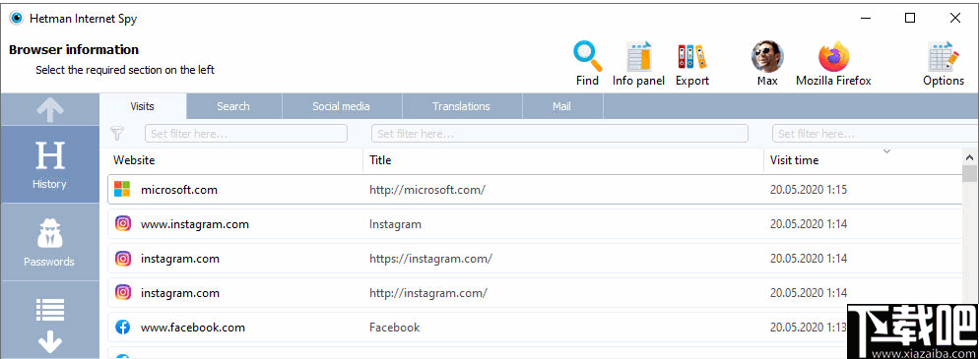980x359 pixels.
Task: Click the Facebook icon beside www.facebook.com
Action: point(123,327)
